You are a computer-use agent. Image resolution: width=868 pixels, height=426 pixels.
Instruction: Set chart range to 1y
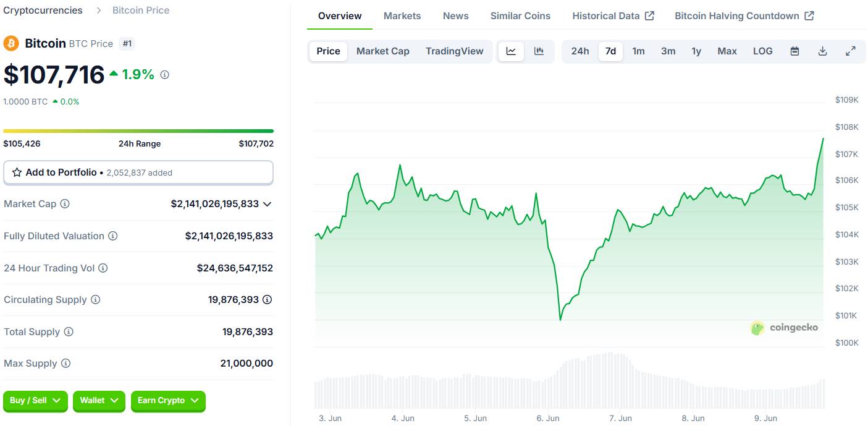point(696,51)
